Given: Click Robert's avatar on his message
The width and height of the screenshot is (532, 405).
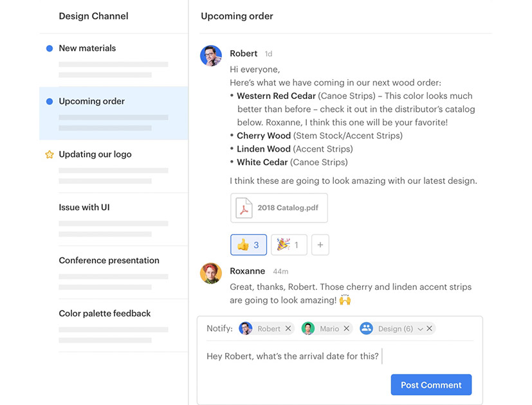Looking at the screenshot, I should [211, 56].
